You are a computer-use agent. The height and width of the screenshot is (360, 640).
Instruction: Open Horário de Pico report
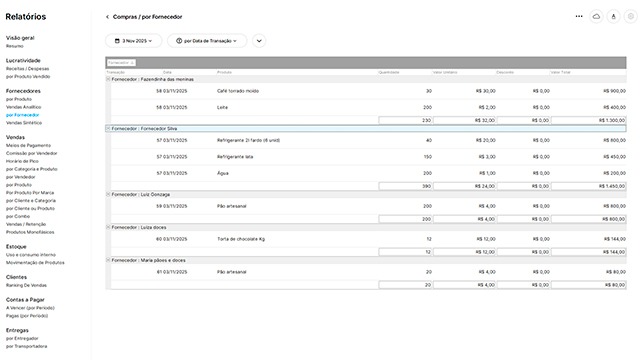point(22,161)
